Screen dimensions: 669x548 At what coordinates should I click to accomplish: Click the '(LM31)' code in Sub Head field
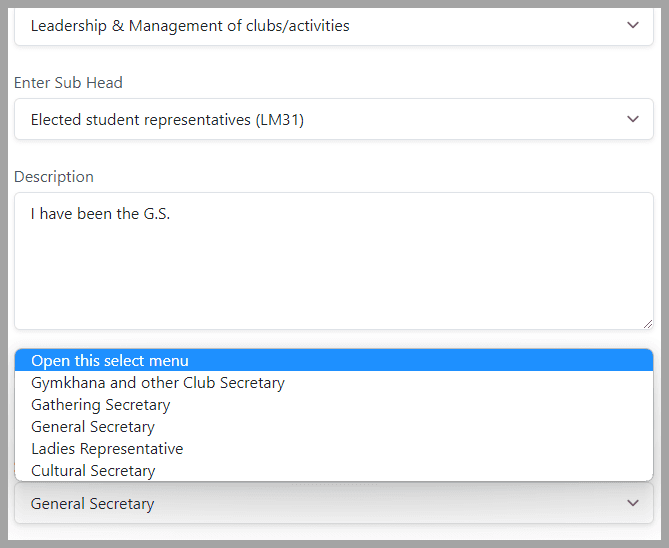tap(280, 120)
